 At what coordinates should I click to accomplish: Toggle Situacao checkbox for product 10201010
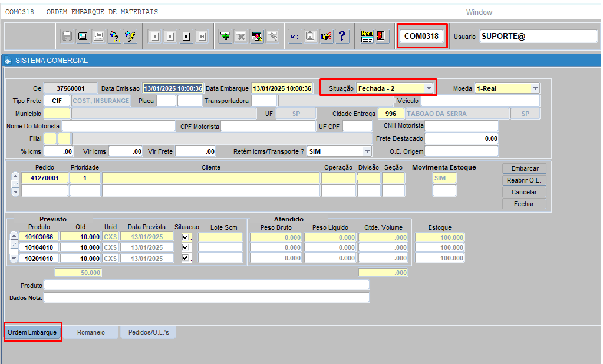[x=186, y=258]
